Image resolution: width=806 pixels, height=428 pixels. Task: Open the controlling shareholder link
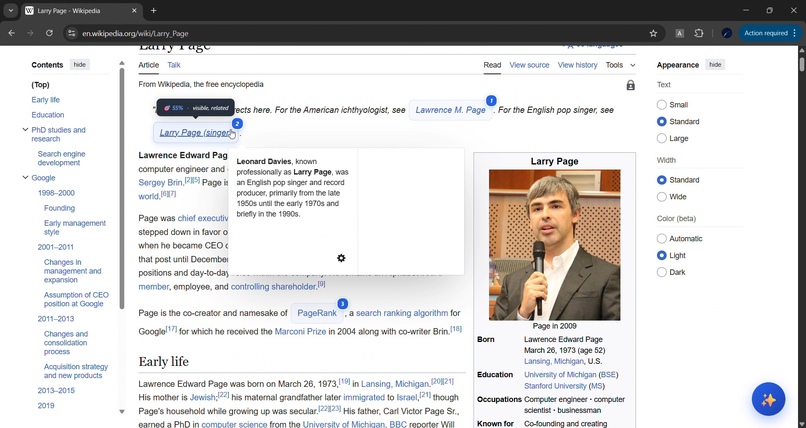pos(273,287)
